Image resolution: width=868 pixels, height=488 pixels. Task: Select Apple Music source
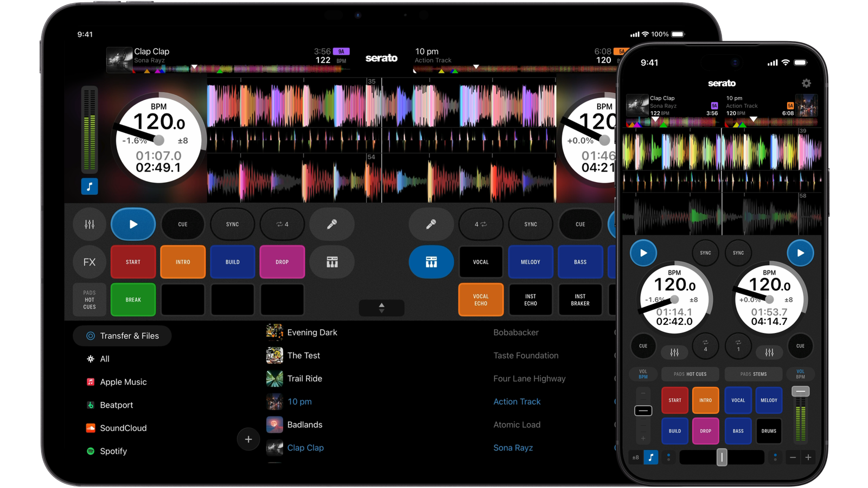[116, 382]
